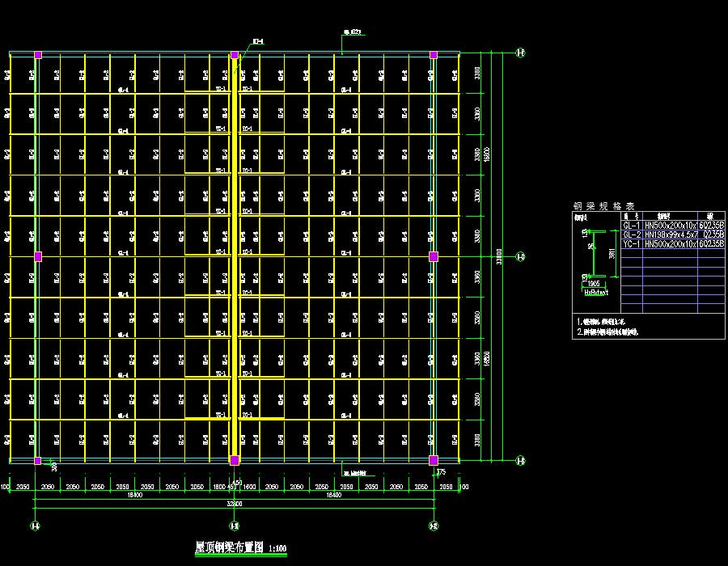Click the 32800 overall horizontal dimension
This screenshot has height=566, width=728.
pyautogui.click(x=235, y=503)
